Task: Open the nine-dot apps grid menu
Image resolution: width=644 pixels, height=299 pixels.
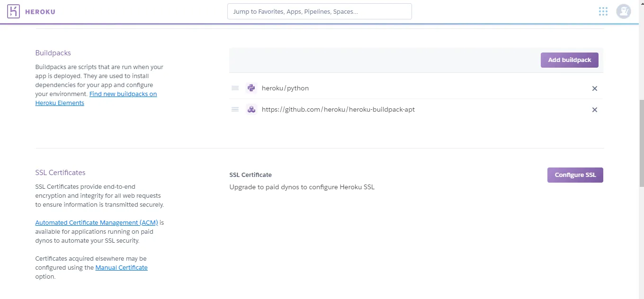Action: point(603,11)
